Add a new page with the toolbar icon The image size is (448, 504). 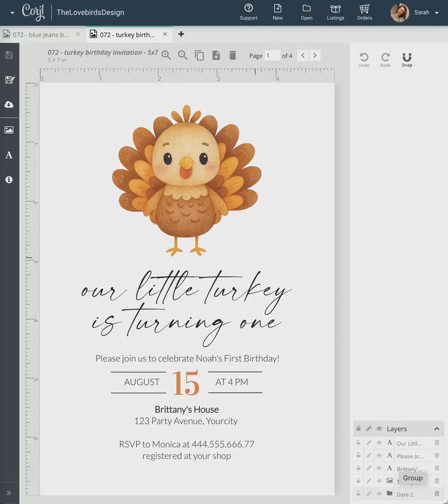(x=216, y=55)
